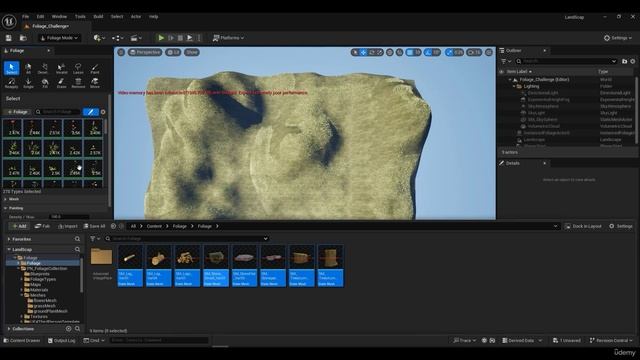Pick the foliage Erase tool

[x=61, y=83]
